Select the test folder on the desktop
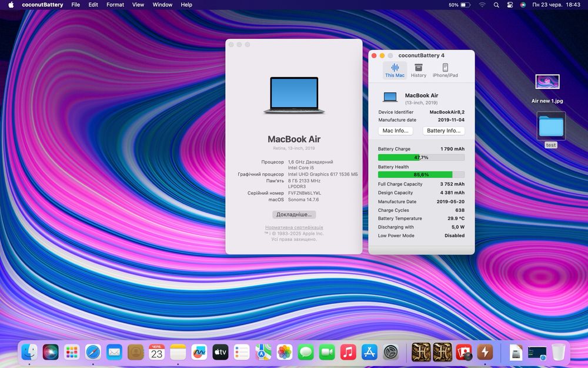This screenshot has width=588, height=368. pyautogui.click(x=551, y=130)
